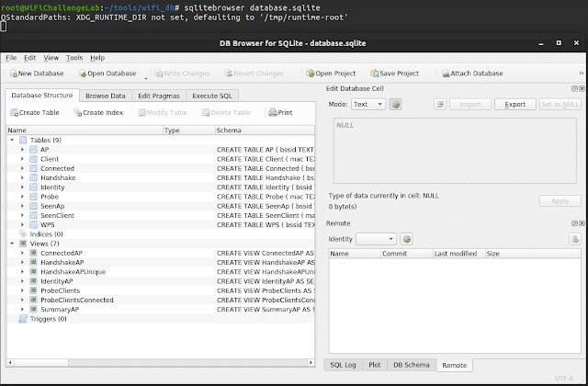Expand the Handshake table entry

point(22,176)
